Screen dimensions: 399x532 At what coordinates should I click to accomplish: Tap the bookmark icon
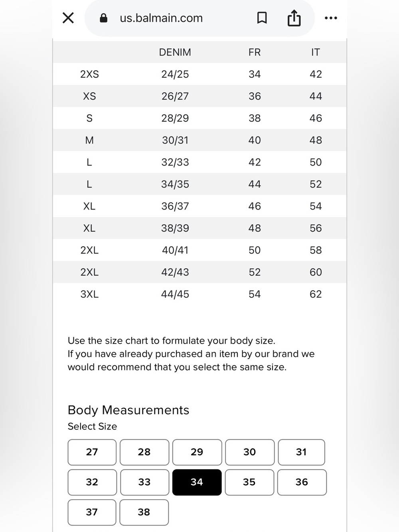point(262,18)
